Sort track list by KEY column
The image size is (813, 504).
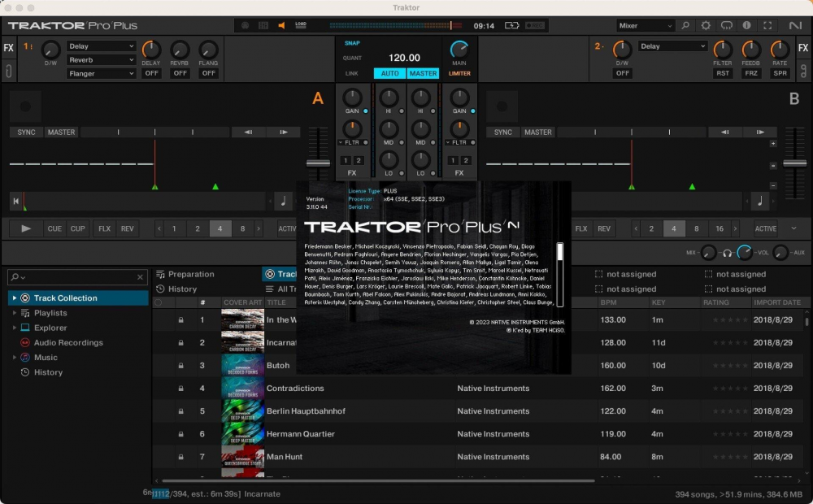coord(659,302)
